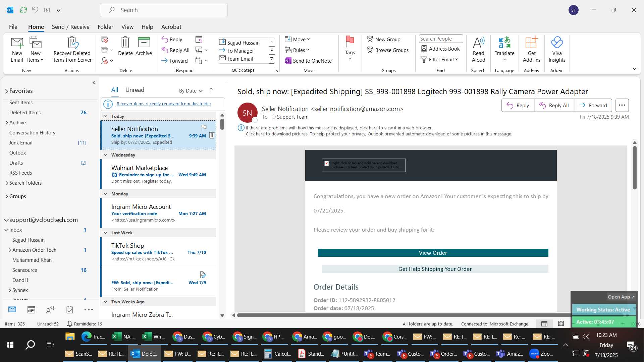The width and height of the screenshot is (644, 362).
Task: Expand the Amazon Order Tech folder
Action: tap(10, 250)
